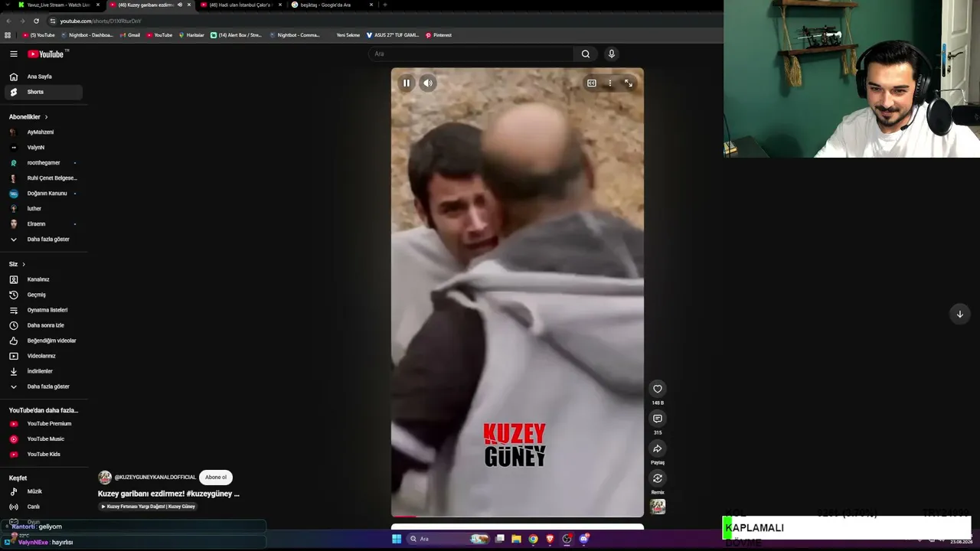The width and height of the screenshot is (980, 551).
Task: Open Canlı live under Keşfet
Action: pyautogui.click(x=44, y=507)
